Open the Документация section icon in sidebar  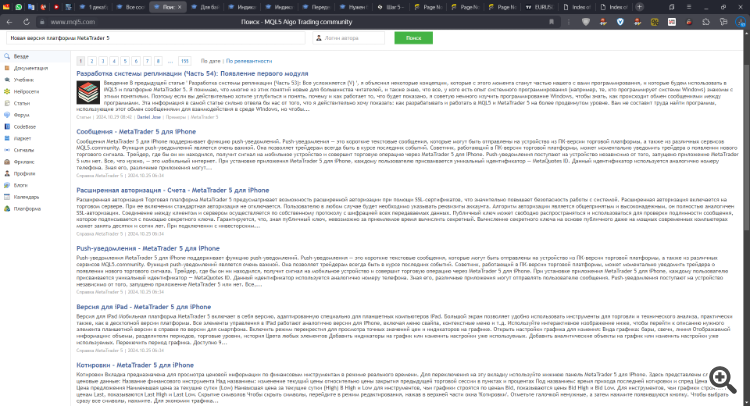tap(7, 68)
